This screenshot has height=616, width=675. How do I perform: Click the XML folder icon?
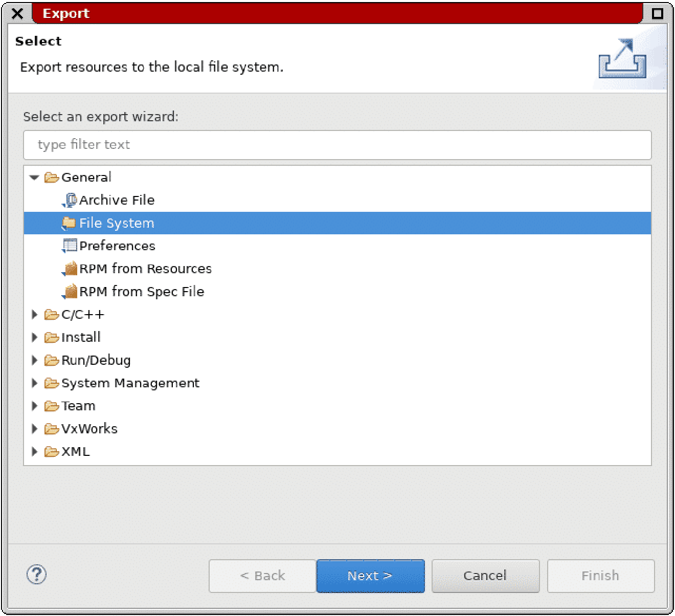point(51,451)
